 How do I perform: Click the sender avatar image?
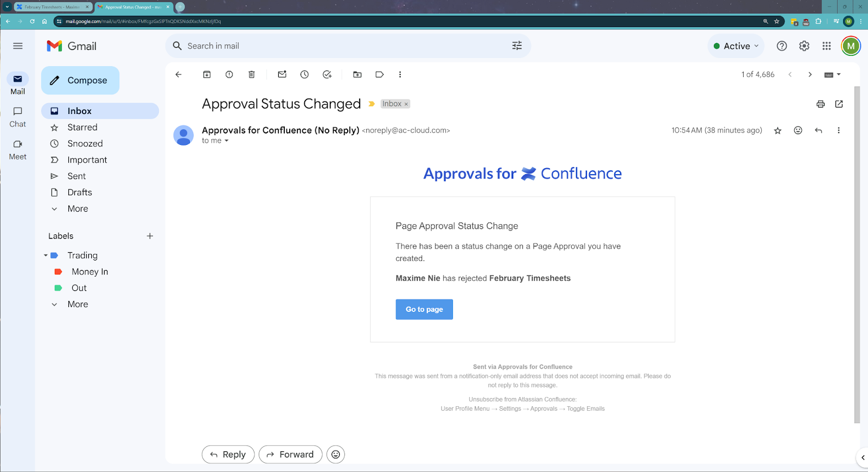pos(183,135)
